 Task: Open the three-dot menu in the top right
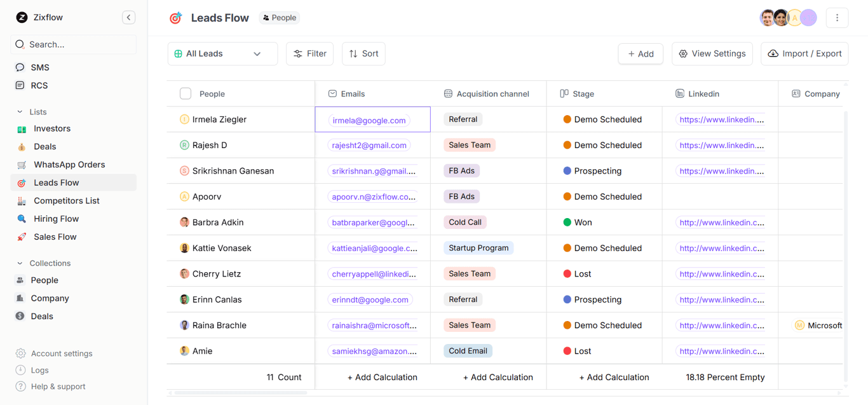tap(837, 17)
